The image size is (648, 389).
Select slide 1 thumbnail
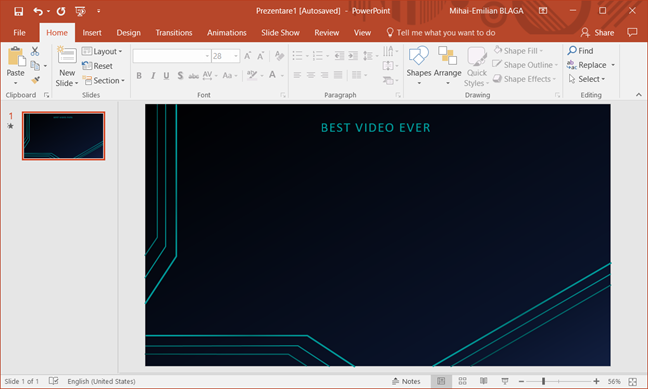click(64, 136)
